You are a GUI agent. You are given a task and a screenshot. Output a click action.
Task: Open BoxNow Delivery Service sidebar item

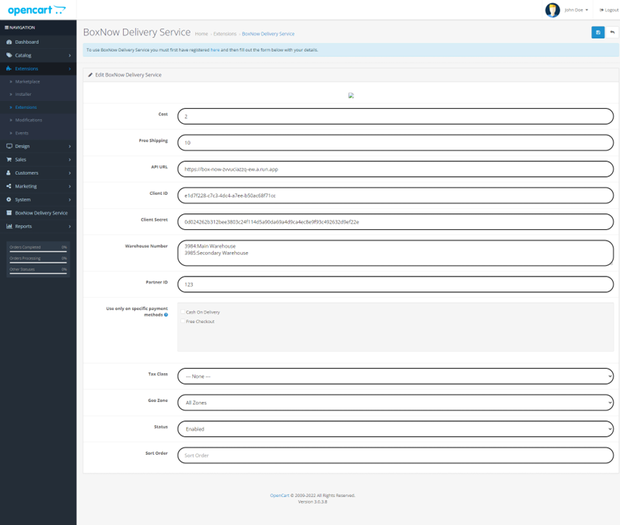pos(41,213)
